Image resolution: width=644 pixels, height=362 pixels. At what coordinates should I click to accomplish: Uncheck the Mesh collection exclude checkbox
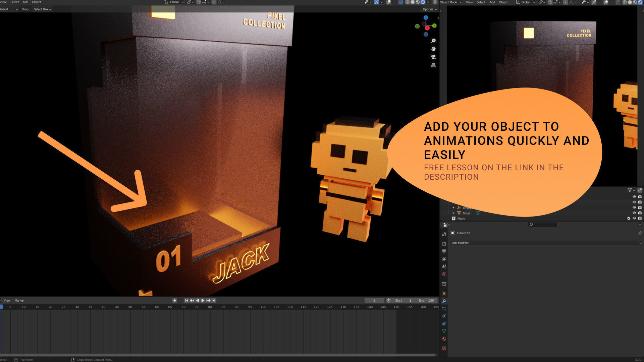tap(629, 218)
